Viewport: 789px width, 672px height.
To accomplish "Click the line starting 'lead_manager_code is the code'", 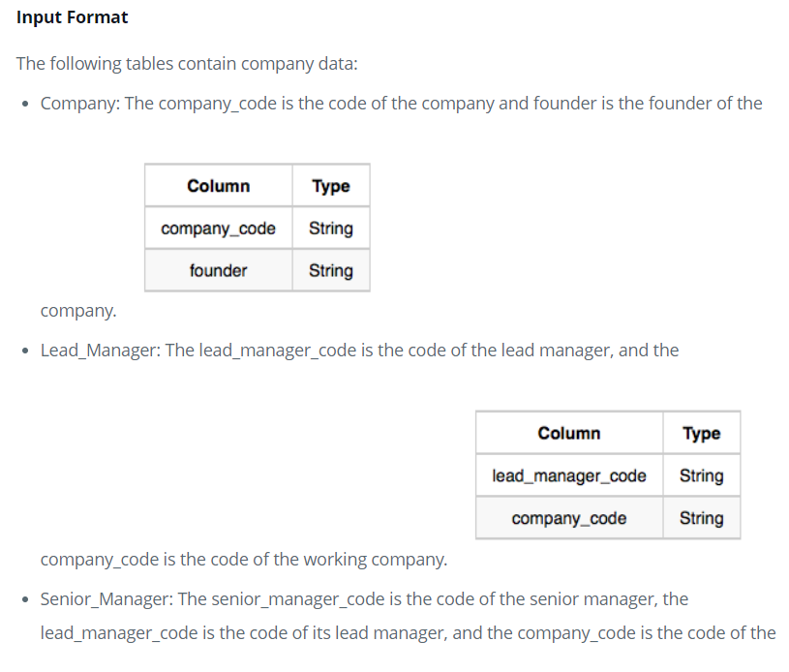I will [x=409, y=633].
